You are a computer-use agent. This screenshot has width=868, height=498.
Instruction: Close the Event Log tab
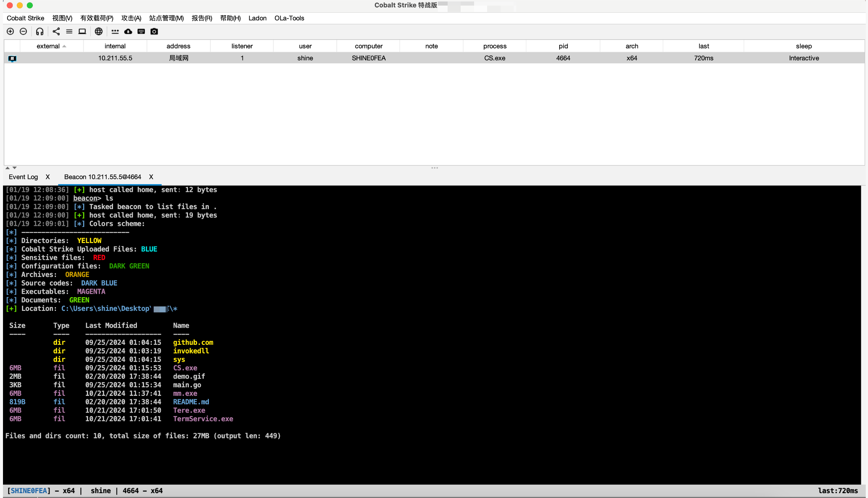click(48, 177)
